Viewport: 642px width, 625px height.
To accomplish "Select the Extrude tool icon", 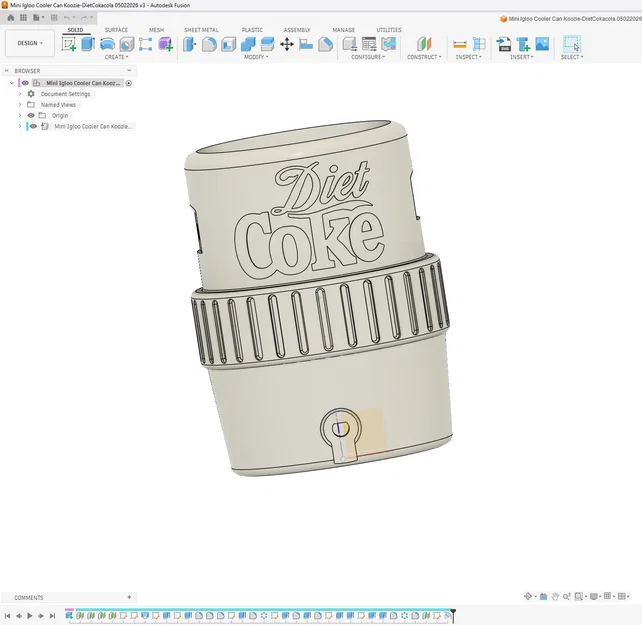I will (88, 44).
